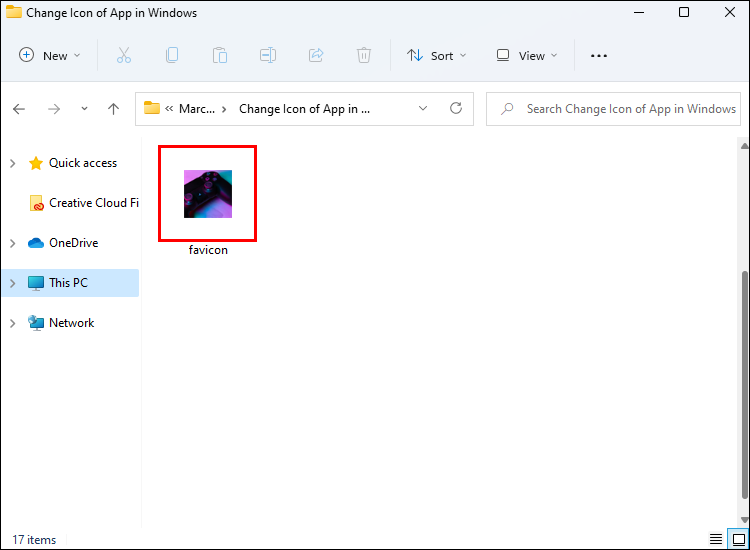Viewport: 750px width, 550px height.
Task: Click the favicon file name label
Action: click(208, 250)
